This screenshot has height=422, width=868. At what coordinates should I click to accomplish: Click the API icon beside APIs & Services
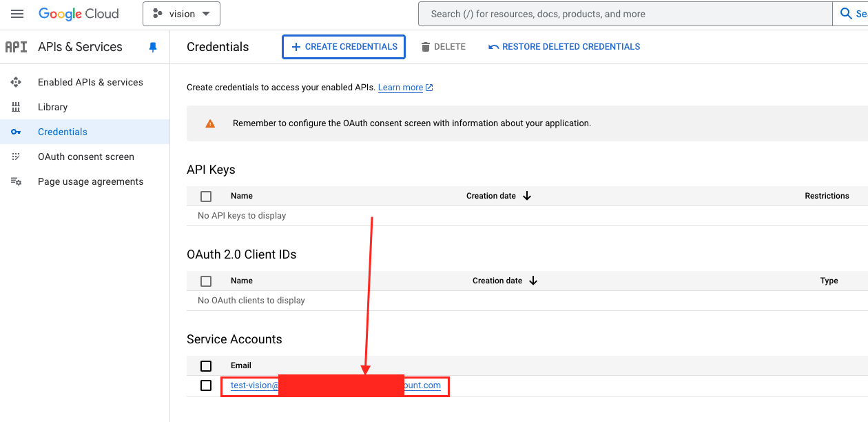coord(16,47)
